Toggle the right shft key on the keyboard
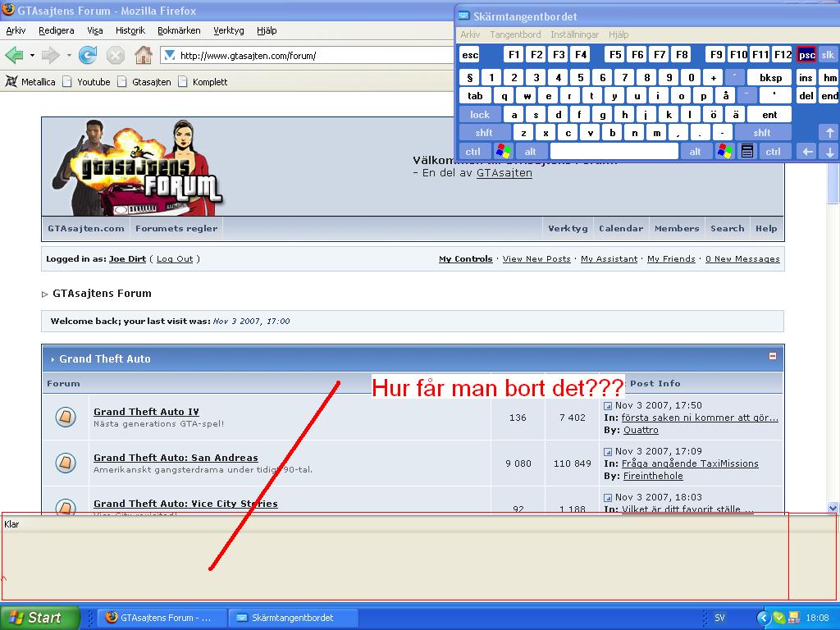 (762, 132)
